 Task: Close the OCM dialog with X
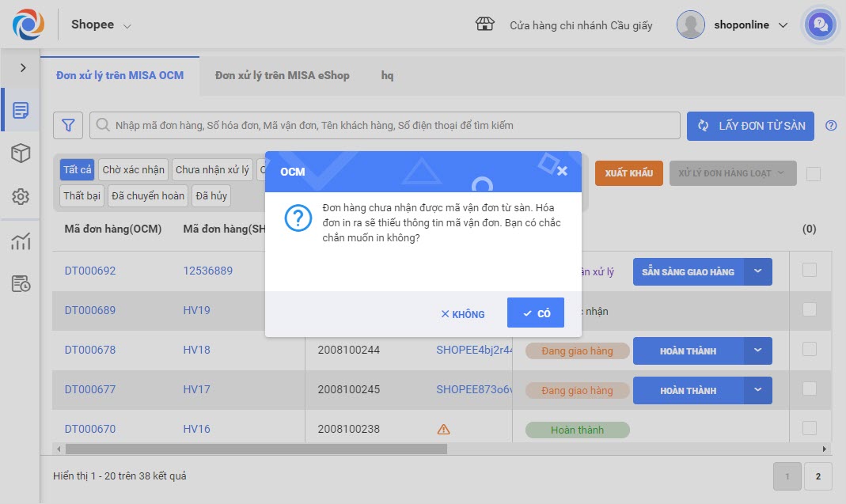pos(562,171)
